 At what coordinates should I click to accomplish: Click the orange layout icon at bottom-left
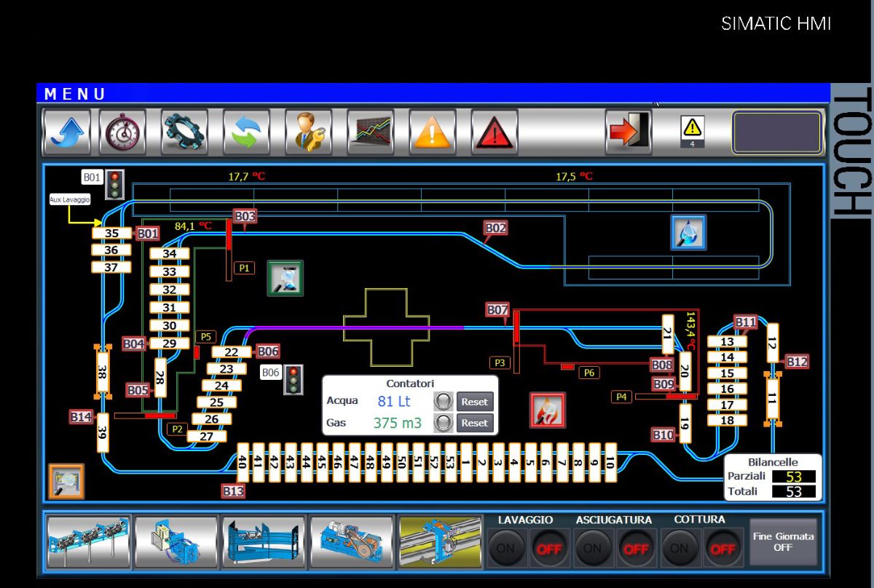coord(66,481)
